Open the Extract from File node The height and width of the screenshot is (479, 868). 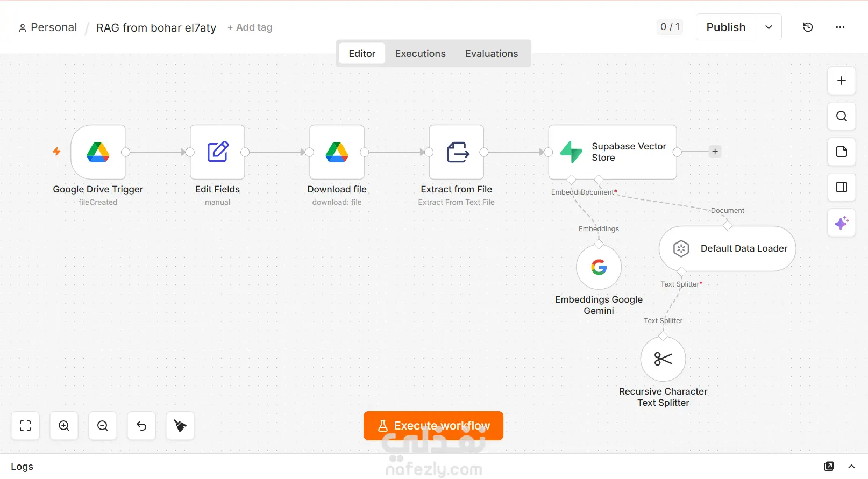coord(456,152)
